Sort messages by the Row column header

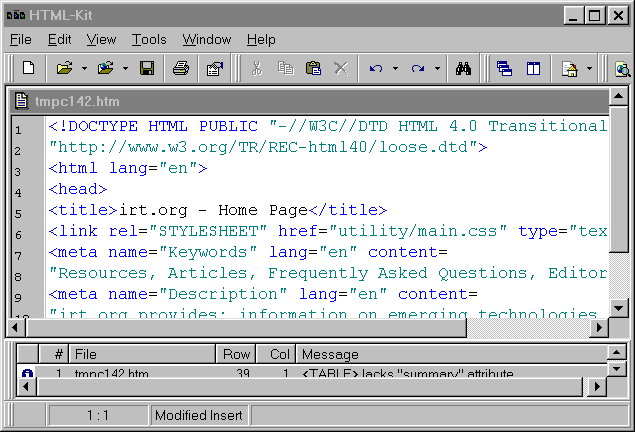click(x=236, y=354)
